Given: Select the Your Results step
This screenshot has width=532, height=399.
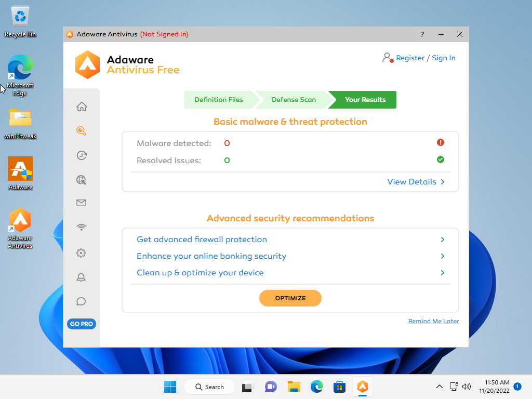Looking at the screenshot, I should tap(365, 100).
